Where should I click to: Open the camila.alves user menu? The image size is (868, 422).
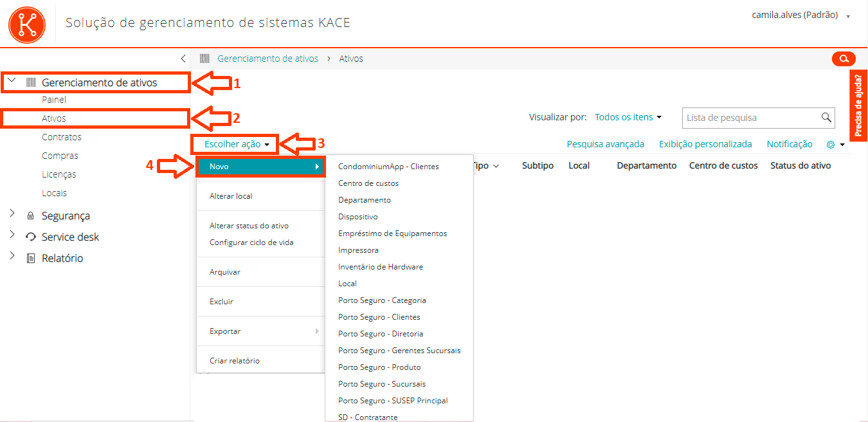click(x=801, y=15)
